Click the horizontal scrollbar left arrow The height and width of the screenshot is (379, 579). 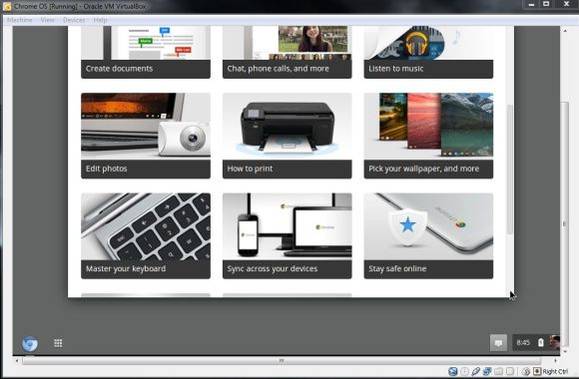tap(16, 360)
